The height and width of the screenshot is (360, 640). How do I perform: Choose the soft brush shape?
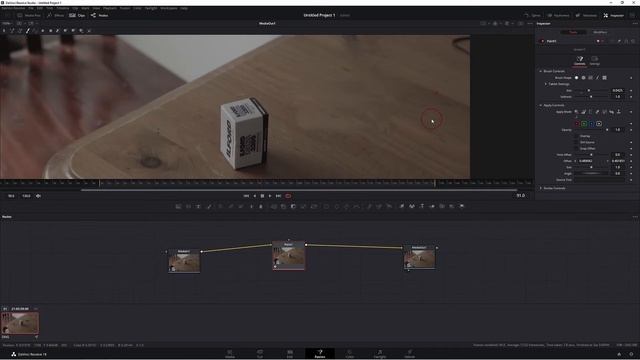(576, 78)
